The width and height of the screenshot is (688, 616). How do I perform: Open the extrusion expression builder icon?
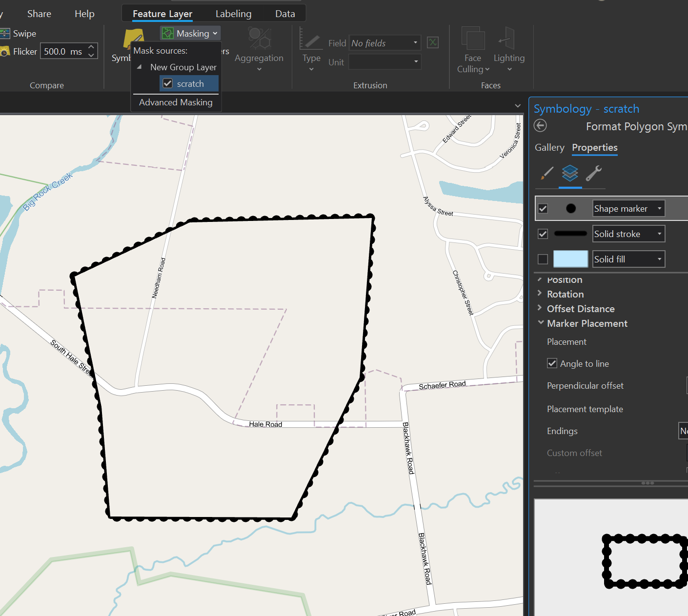[432, 42]
